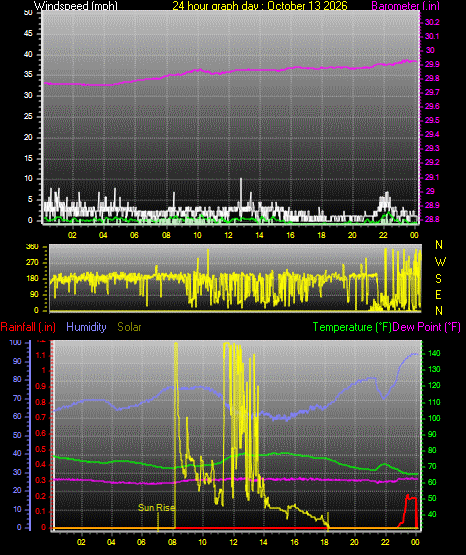Click the '30.2' barometer axis value
The width and height of the screenshot is (466, 555).
tap(432, 22)
